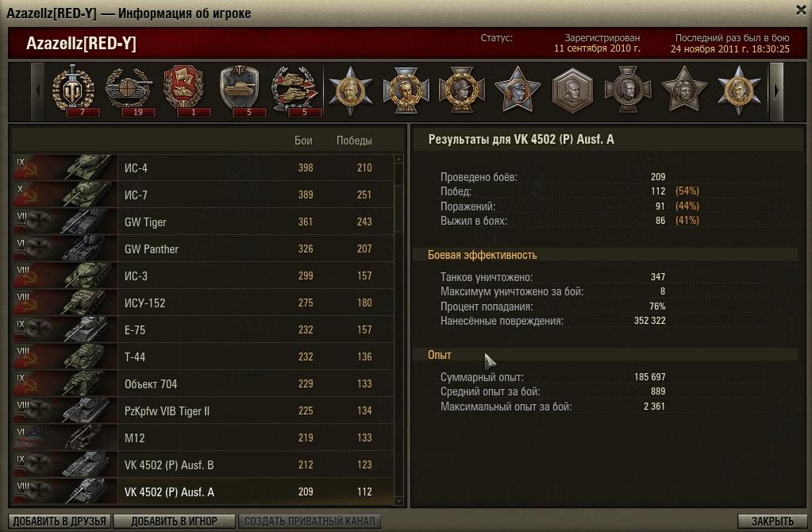Click the red flag medal with count 1
This screenshot has height=532, width=812.
184,91
